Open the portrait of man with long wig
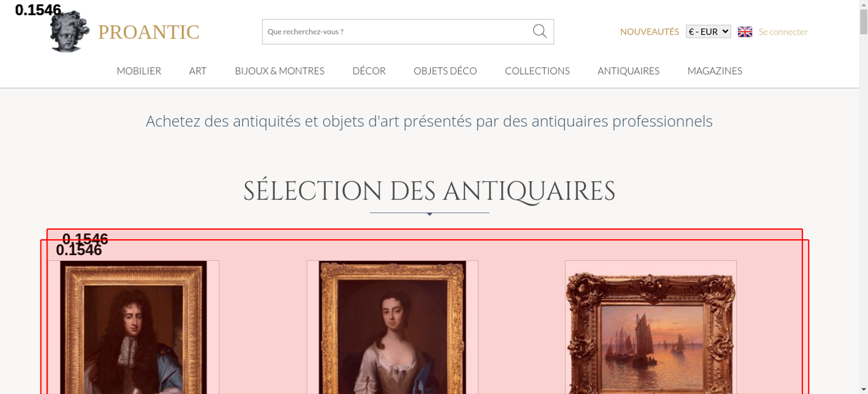Viewport: 868px width, 394px height. point(133,327)
